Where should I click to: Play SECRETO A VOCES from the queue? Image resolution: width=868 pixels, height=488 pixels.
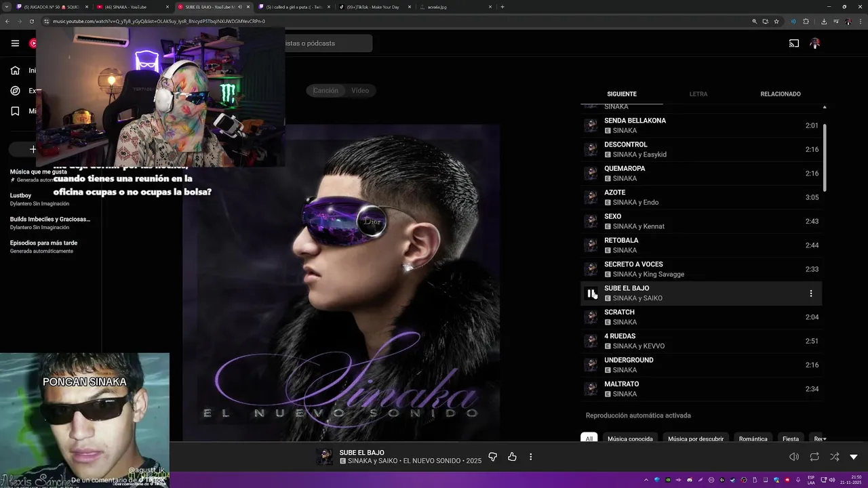click(701, 269)
